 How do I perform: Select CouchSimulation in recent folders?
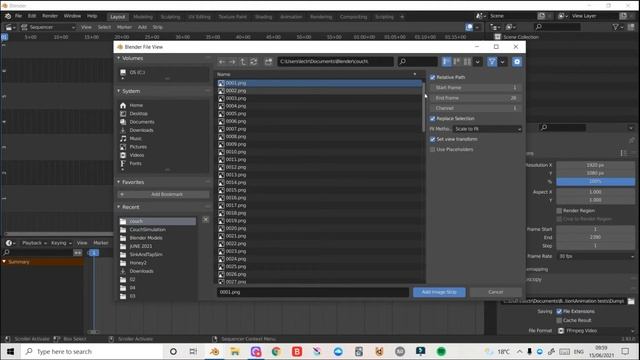tap(148, 229)
